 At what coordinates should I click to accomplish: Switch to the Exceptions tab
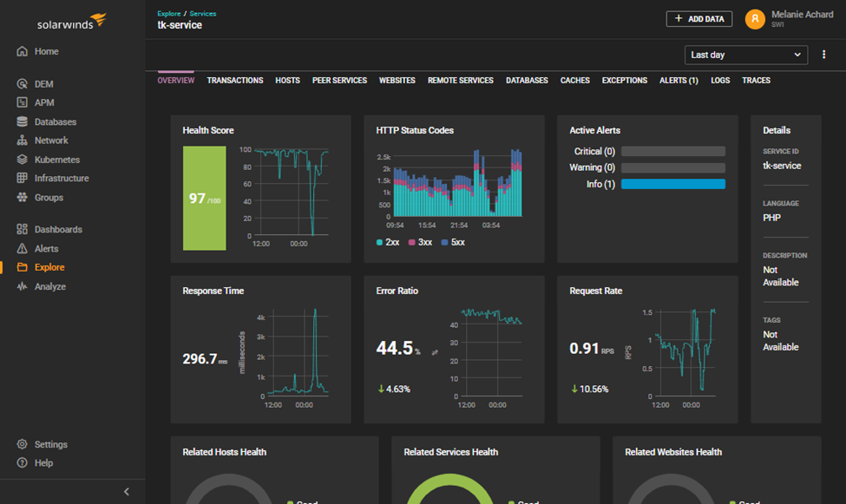click(x=624, y=81)
